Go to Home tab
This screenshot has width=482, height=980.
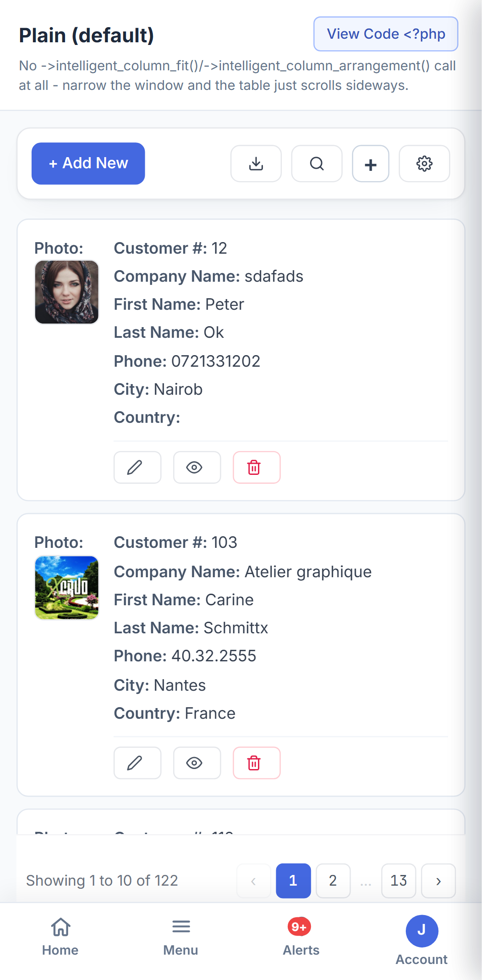tap(60, 937)
